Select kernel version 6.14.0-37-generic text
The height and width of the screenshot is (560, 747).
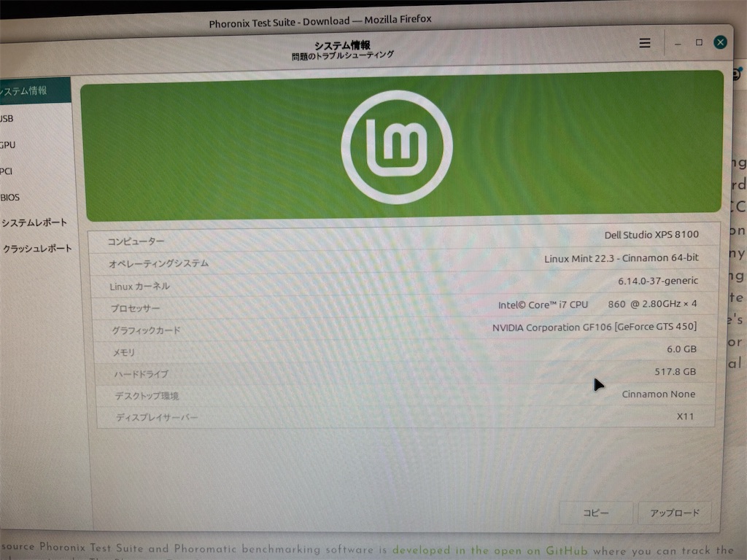(658, 281)
